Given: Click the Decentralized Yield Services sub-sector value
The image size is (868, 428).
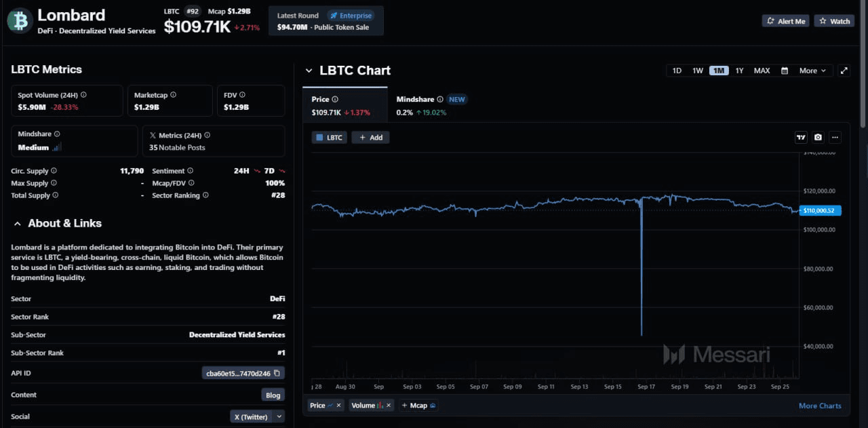Looking at the screenshot, I should pos(237,335).
